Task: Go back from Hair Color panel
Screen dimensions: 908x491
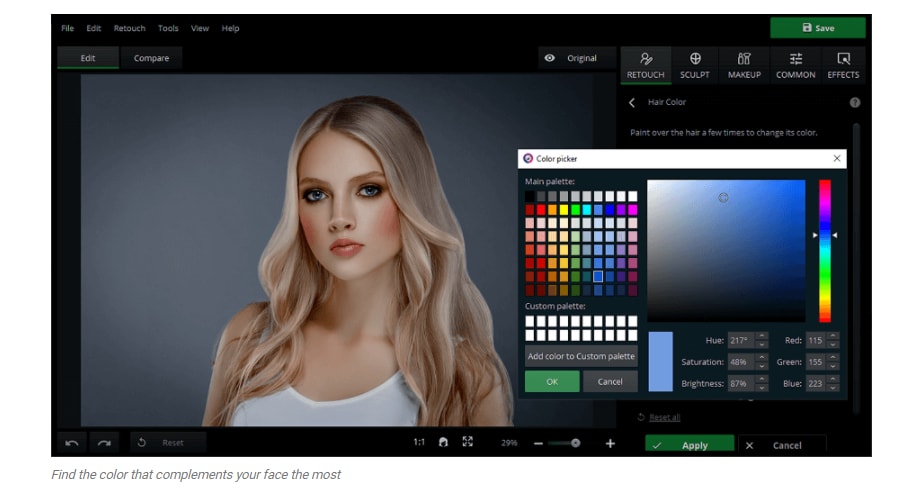Action: [x=632, y=102]
